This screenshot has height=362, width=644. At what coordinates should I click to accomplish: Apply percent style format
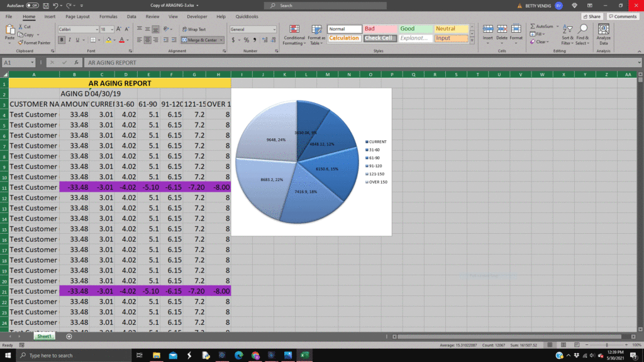click(x=246, y=40)
